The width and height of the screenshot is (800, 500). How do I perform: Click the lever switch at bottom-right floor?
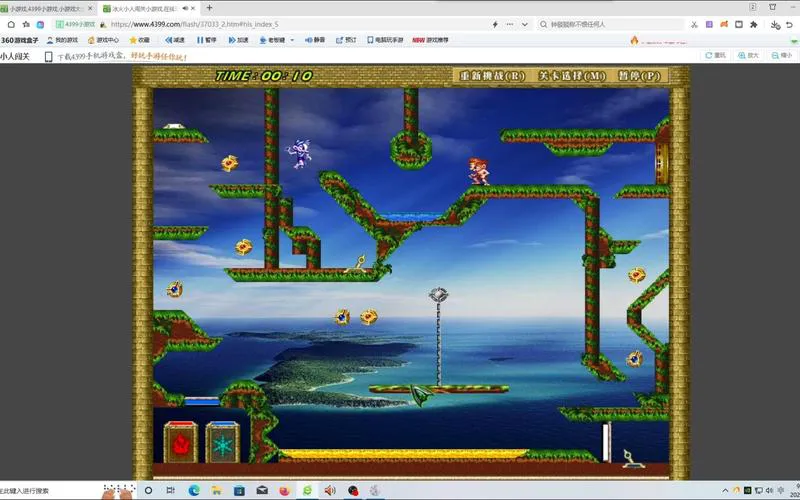click(x=632, y=458)
